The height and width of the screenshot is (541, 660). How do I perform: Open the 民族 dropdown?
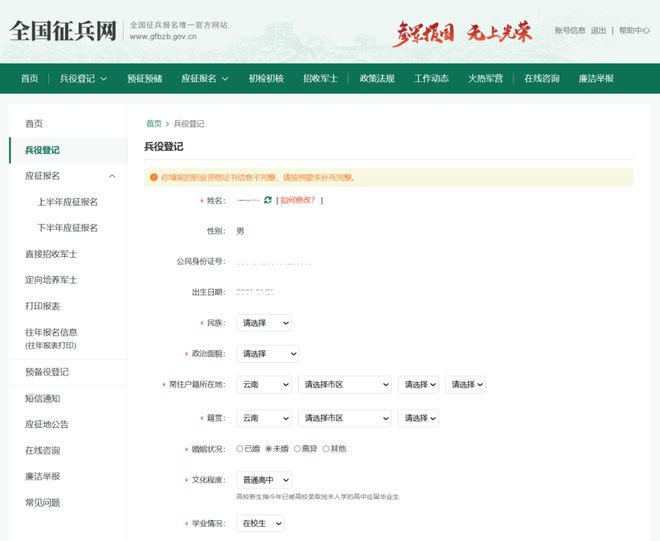[x=264, y=323]
